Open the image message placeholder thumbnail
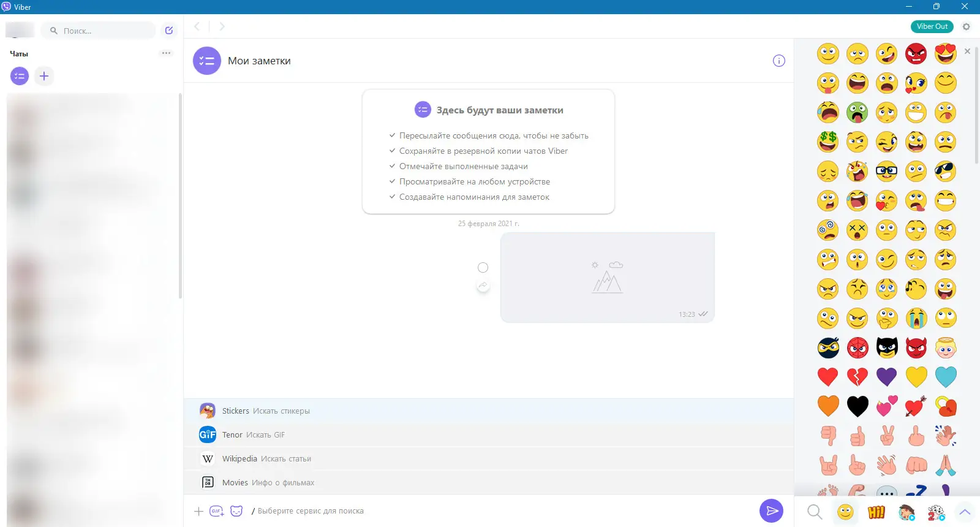Image resolution: width=980 pixels, height=527 pixels. [x=608, y=278]
